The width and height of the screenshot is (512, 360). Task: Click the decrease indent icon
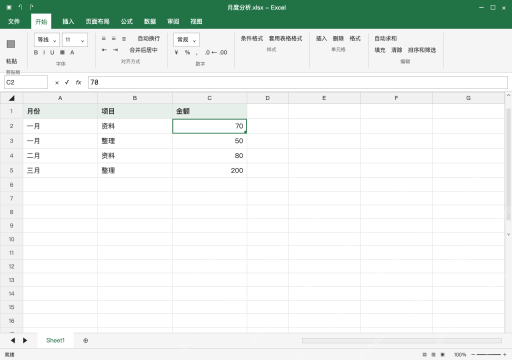tap(104, 50)
